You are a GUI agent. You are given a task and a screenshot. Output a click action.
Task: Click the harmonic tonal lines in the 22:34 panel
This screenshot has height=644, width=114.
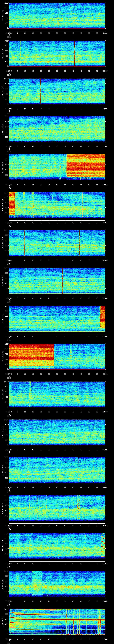tap(57, 621)
